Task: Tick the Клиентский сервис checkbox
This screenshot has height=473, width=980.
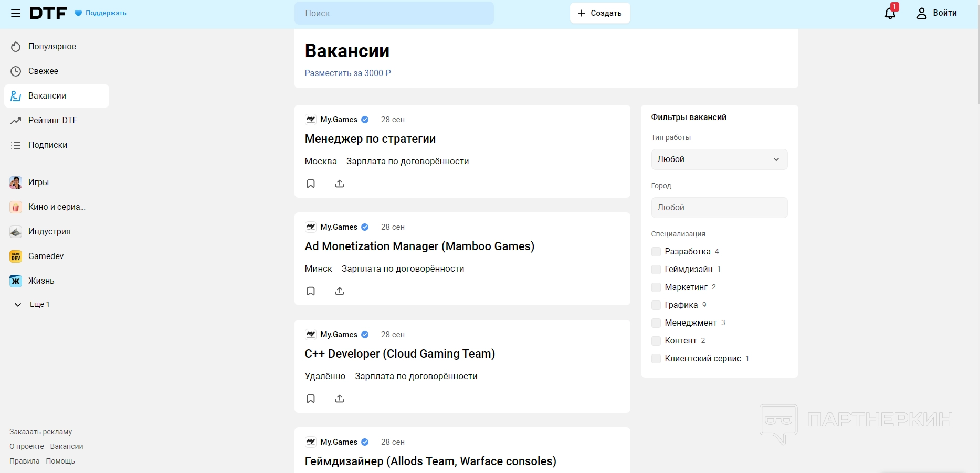Action: 656,359
